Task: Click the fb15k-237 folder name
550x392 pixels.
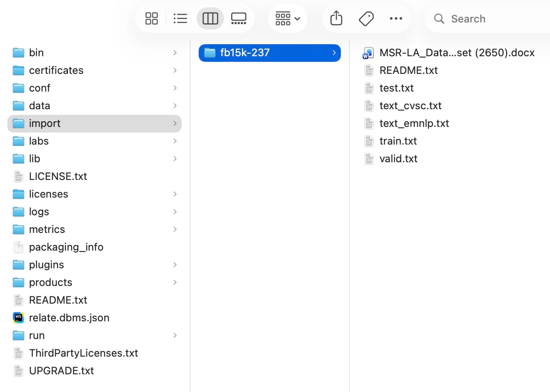Action: pos(245,53)
